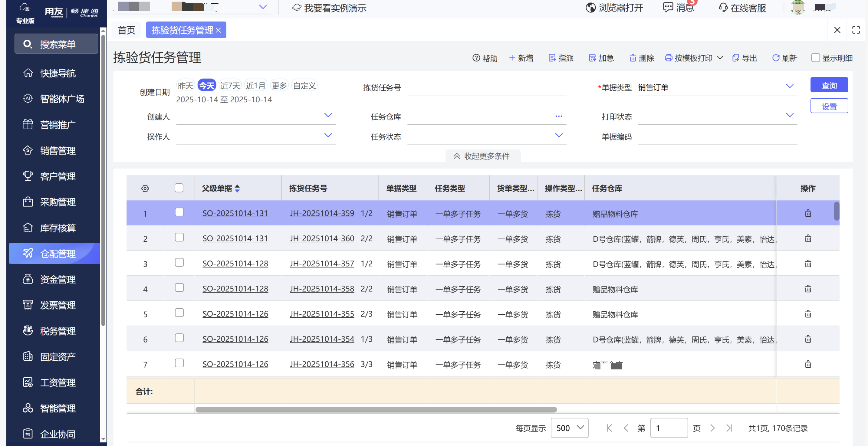Click the 导出 export toolbar icon
The image size is (868, 446).
pyautogui.click(x=735, y=58)
